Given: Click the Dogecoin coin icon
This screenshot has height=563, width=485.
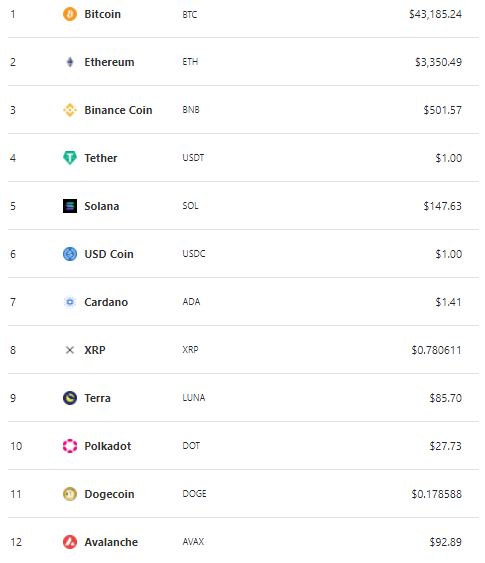Looking at the screenshot, I should [70, 494].
